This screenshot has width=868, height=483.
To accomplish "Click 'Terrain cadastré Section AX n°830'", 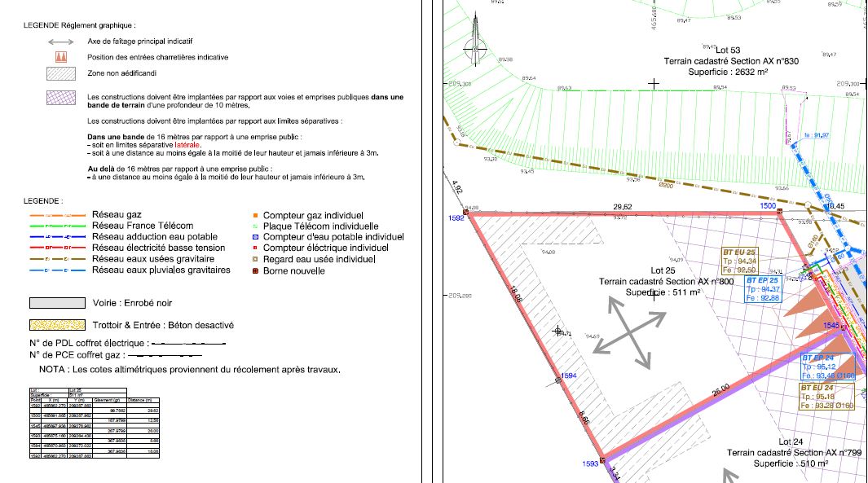I will click(x=731, y=61).
